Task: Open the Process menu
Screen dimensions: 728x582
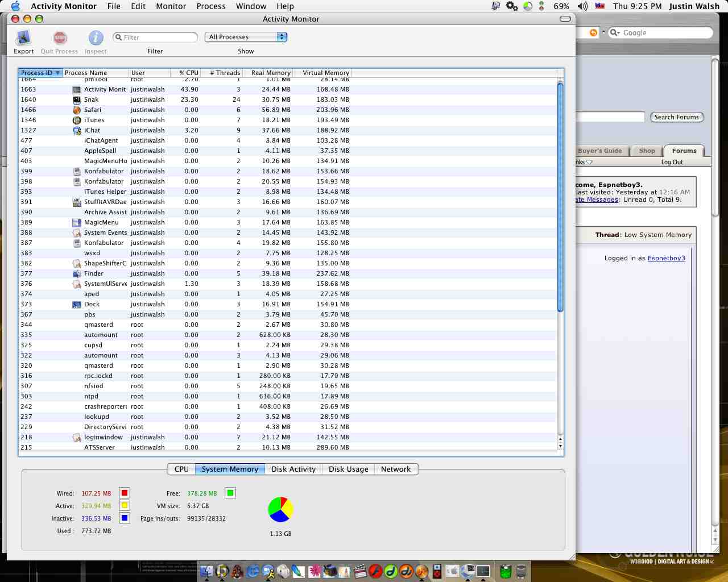Action: (x=211, y=6)
